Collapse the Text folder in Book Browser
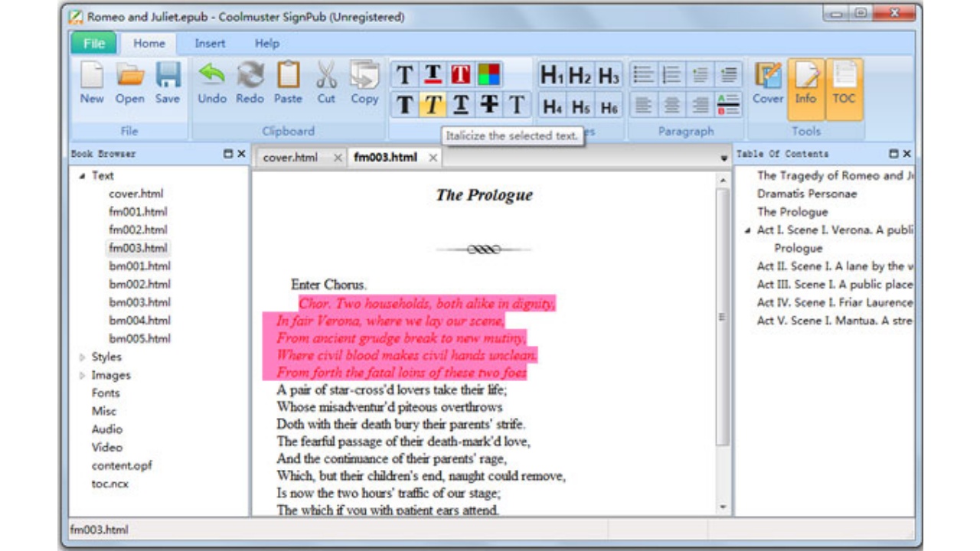 click(x=83, y=175)
